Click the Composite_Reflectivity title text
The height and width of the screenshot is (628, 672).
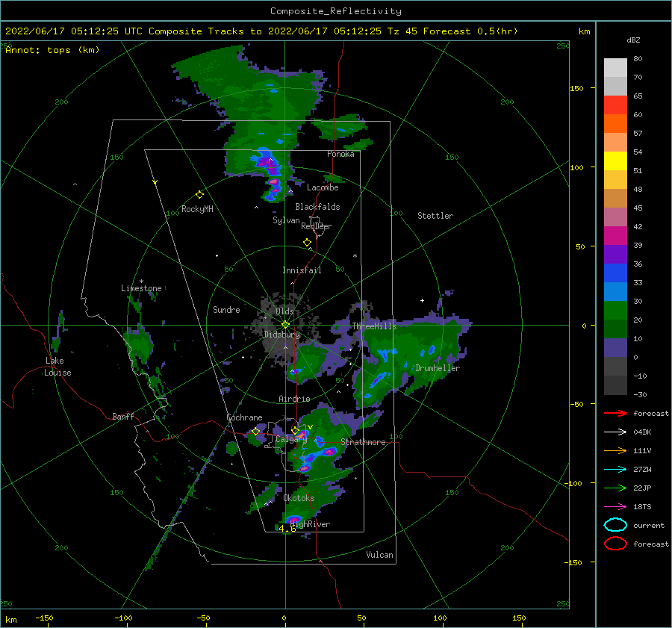point(335,11)
